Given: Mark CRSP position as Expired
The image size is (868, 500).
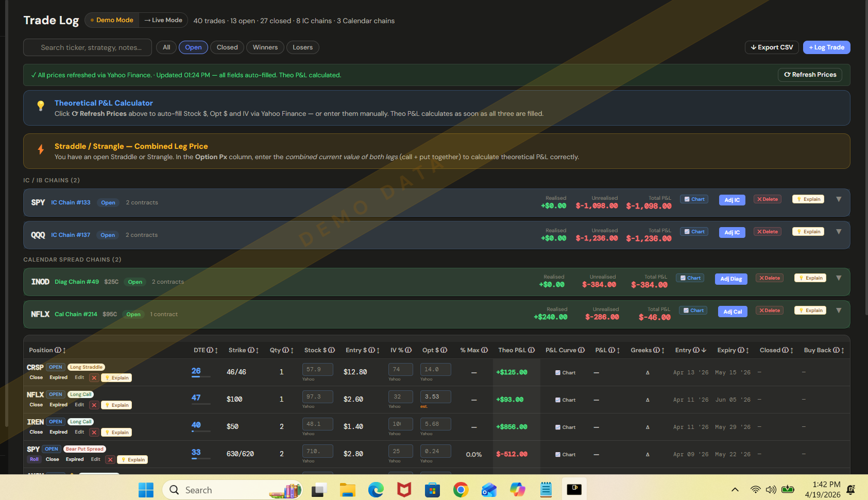Looking at the screenshot, I should click(x=58, y=377).
